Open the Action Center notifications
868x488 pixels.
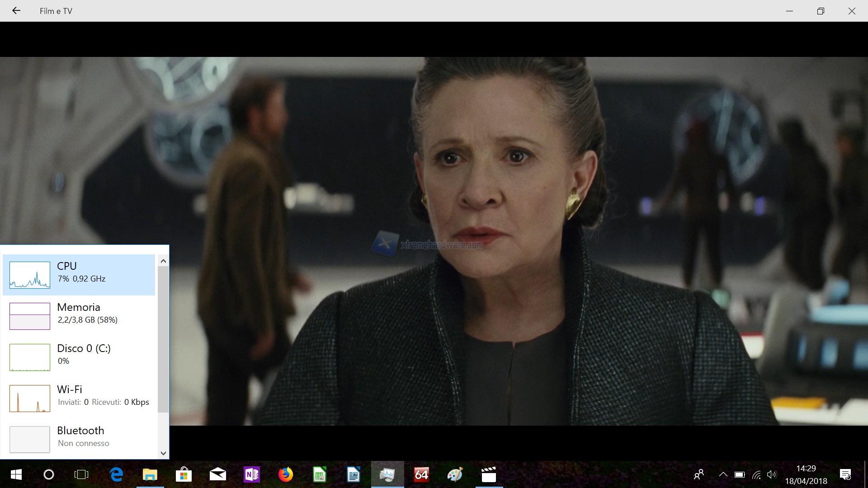click(845, 474)
